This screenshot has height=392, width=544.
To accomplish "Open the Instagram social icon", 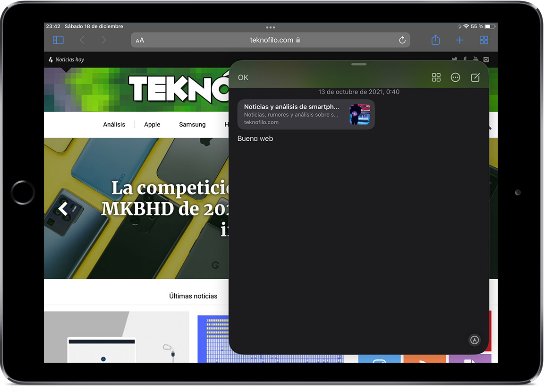I will pyautogui.click(x=486, y=60).
